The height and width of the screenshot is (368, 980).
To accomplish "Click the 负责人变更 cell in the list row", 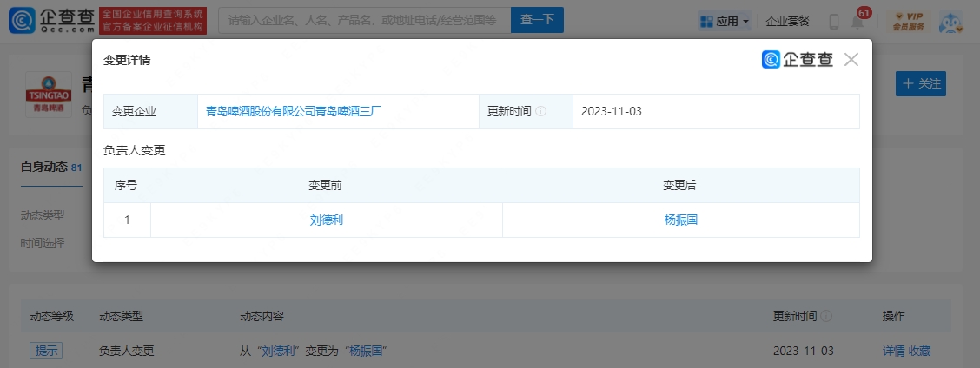I will click(x=126, y=352).
